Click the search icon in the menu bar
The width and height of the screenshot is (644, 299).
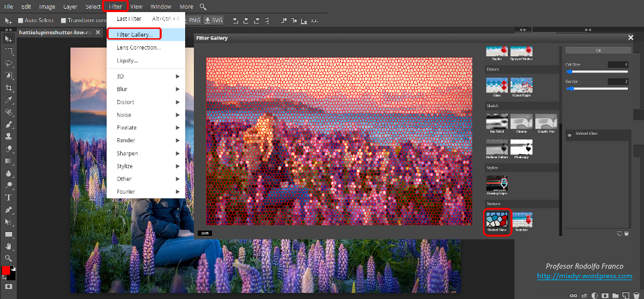point(203,7)
